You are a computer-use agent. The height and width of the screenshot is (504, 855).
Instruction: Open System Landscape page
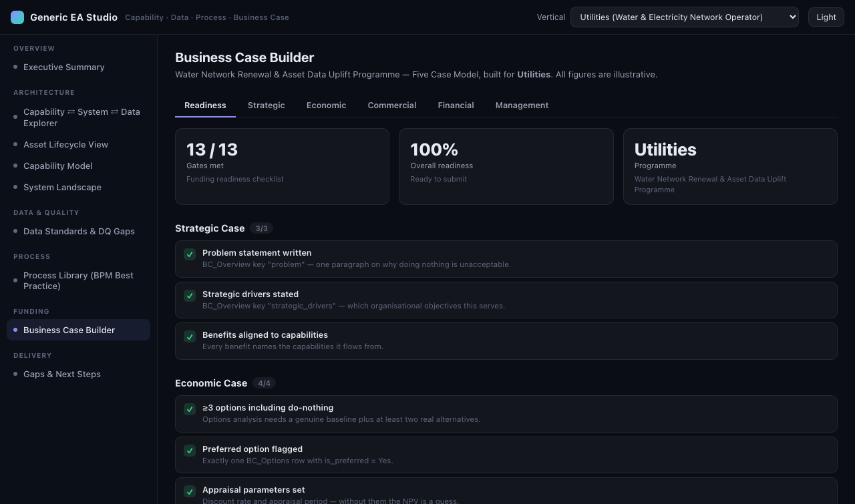[78, 187]
